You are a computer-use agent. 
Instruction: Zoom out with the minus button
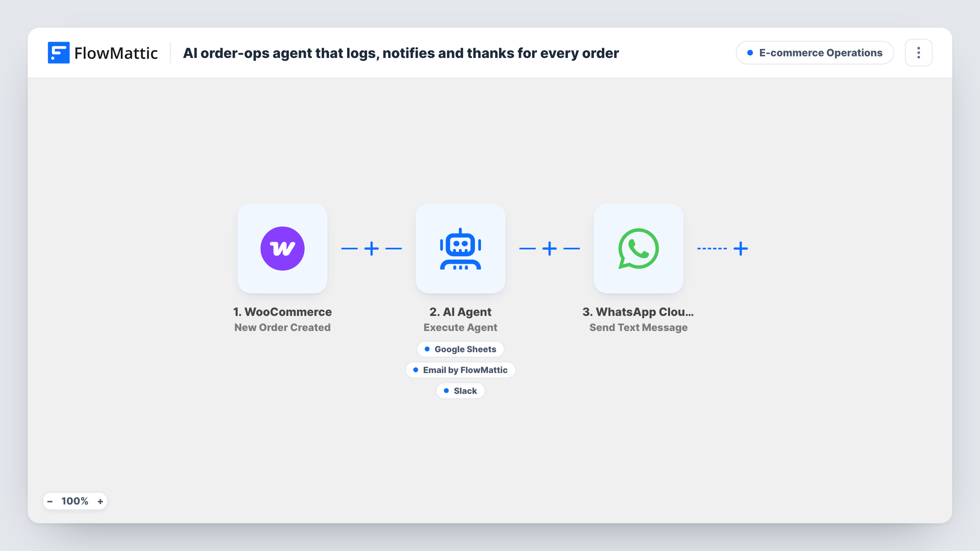[50, 501]
